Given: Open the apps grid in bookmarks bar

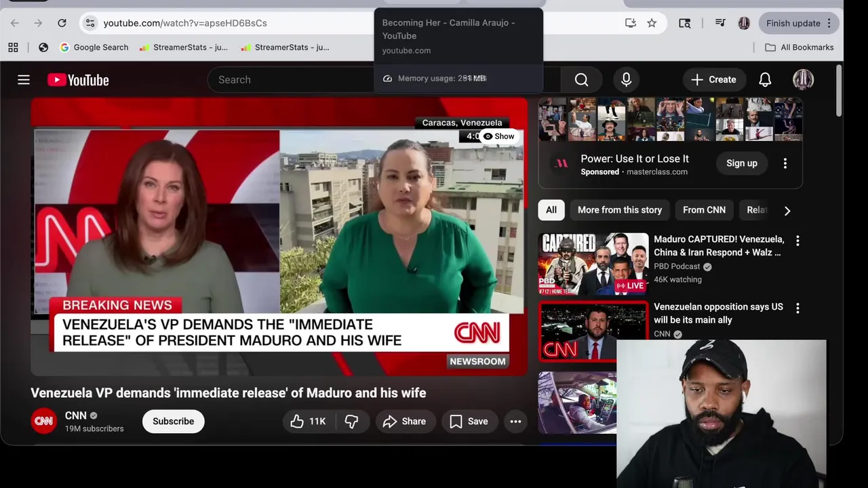Looking at the screenshot, I should [13, 47].
